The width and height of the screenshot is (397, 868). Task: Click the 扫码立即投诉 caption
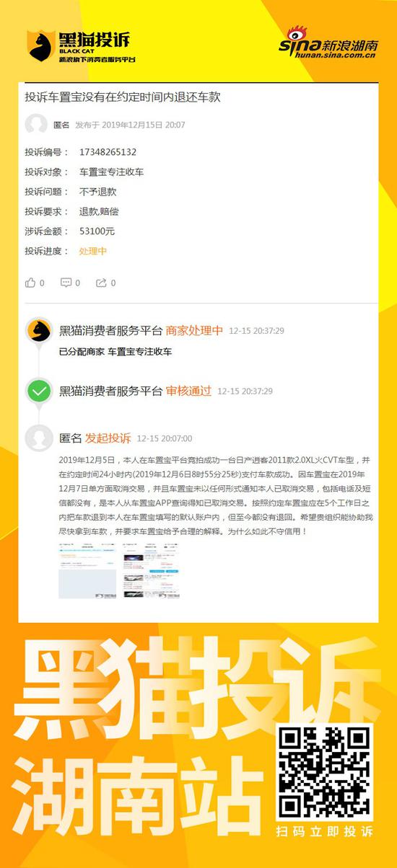pyautogui.click(x=325, y=832)
